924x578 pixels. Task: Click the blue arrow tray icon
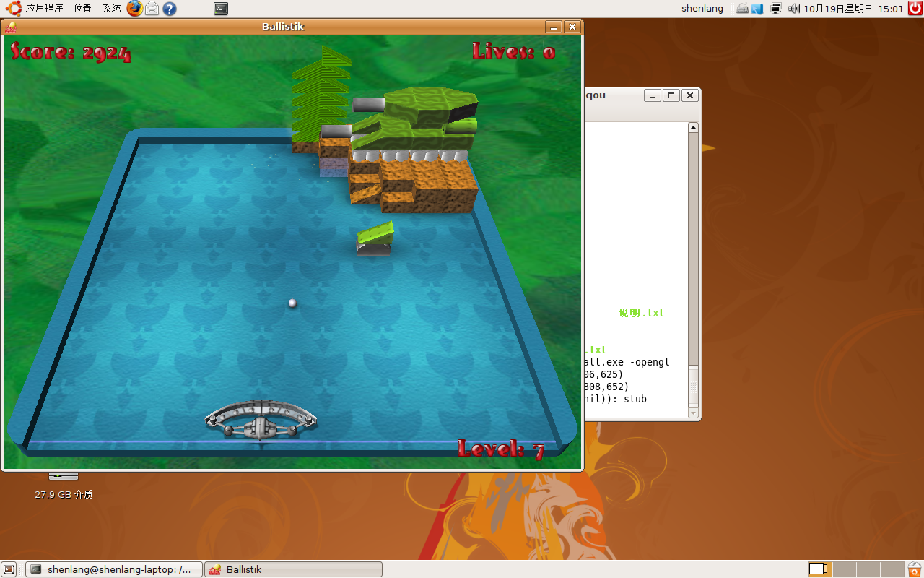point(757,9)
